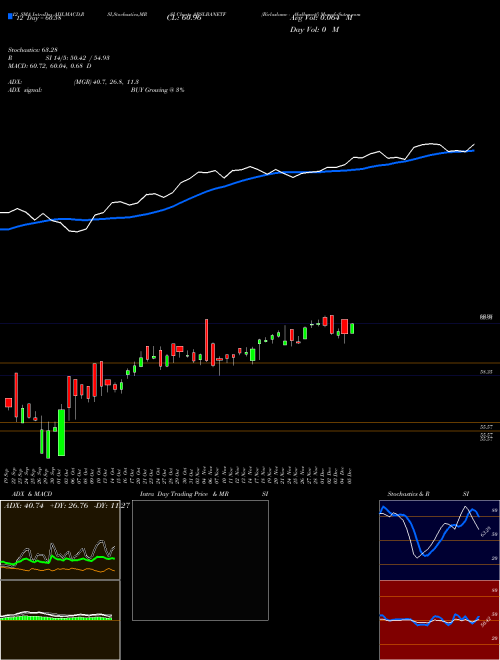The height and width of the screenshot is (660, 500).
Task: Click the 55.97 support level label
Action: coord(487,427)
